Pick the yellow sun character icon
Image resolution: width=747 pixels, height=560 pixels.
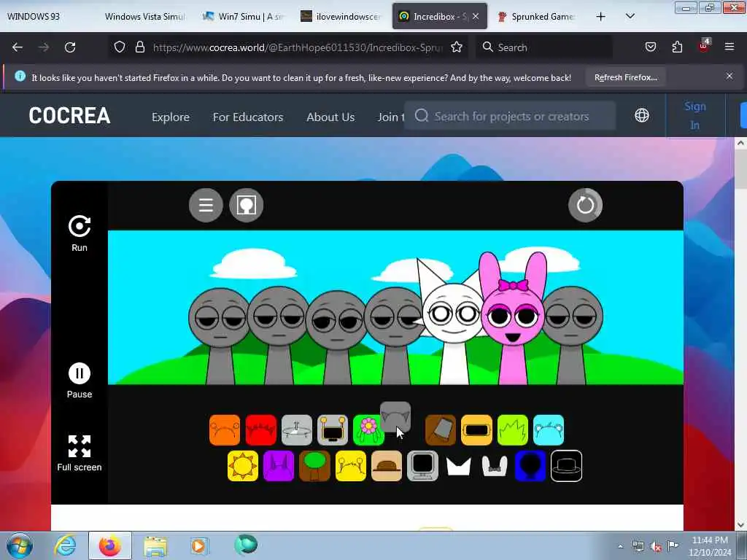(243, 466)
